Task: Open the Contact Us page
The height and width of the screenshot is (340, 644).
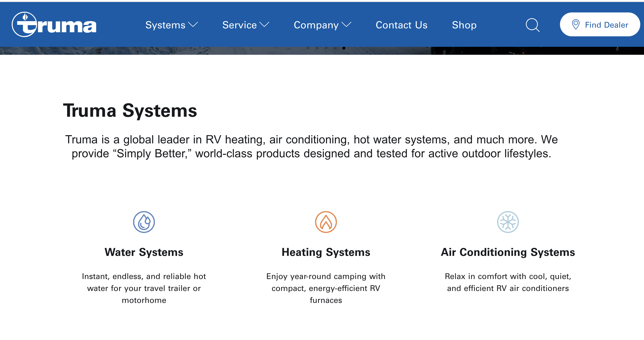Action: coord(402,25)
